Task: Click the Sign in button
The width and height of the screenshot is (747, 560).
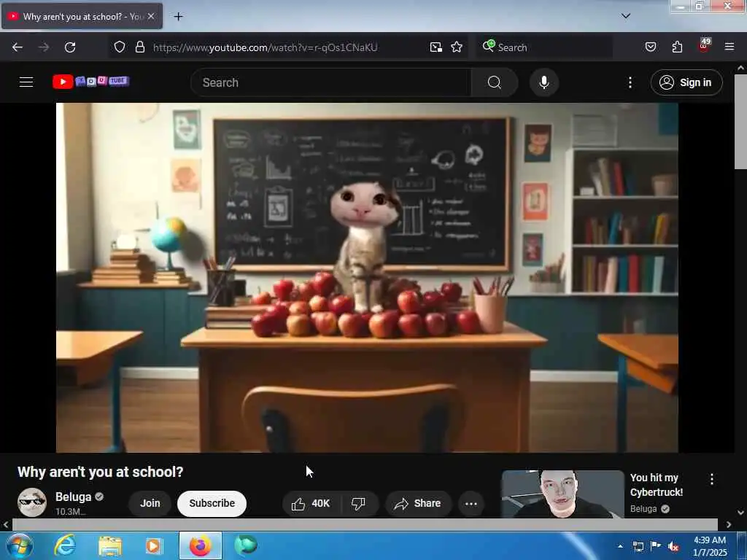Action: pyautogui.click(x=686, y=82)
